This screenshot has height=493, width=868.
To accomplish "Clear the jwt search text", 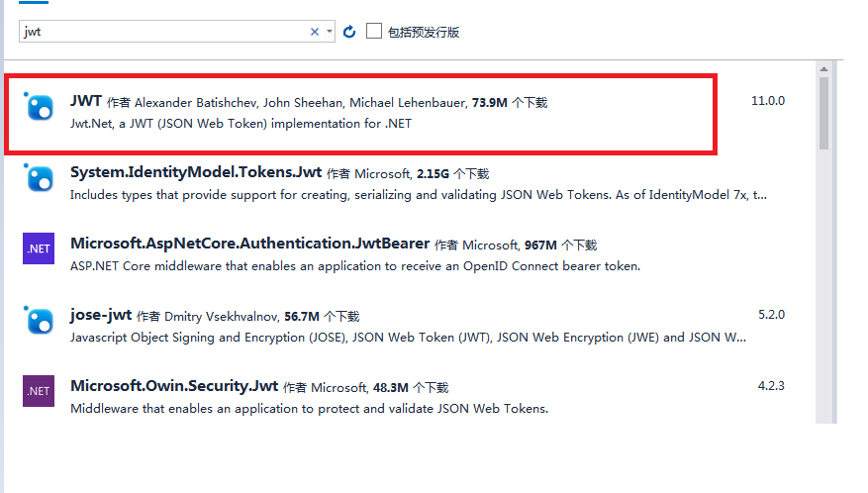I will pyautogui.click(x=315, y=32).
